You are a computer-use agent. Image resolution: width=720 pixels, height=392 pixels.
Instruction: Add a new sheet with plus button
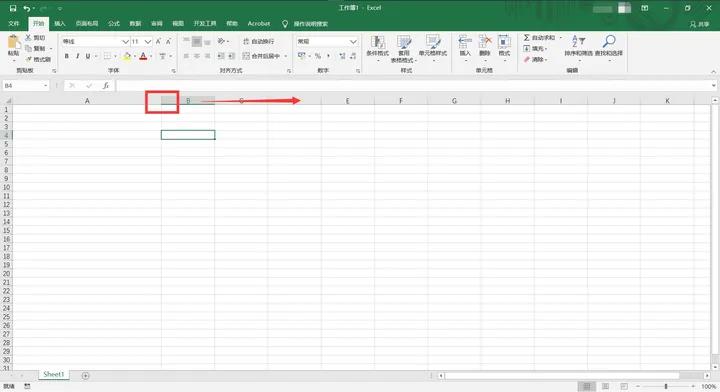tap(85, 375)
